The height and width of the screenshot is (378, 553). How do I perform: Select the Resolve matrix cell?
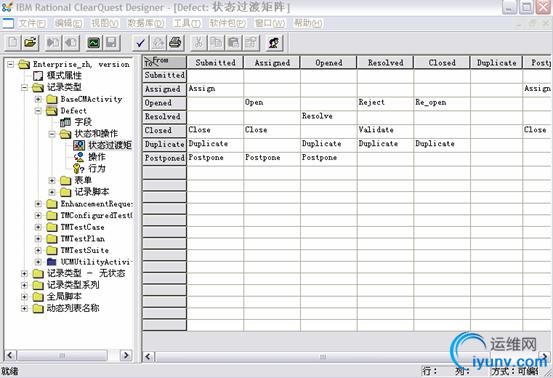[328, 117]
